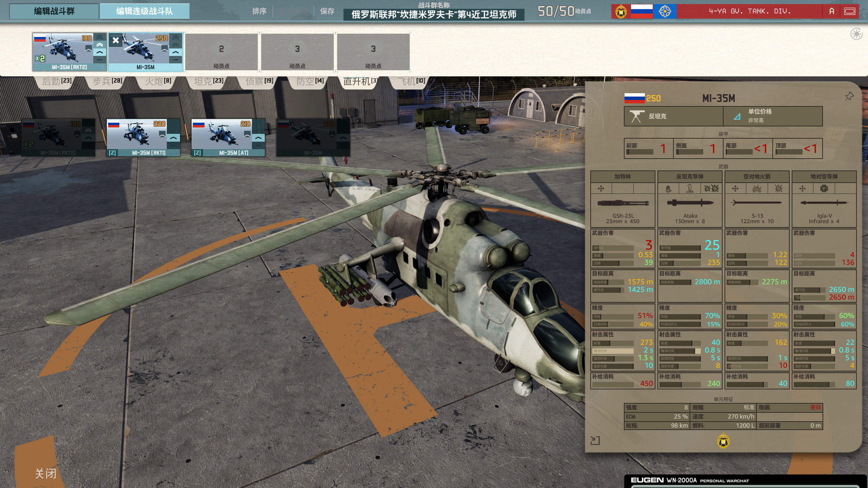
Task: Click the S-13 turret trait icon
Action: (735, 188)
